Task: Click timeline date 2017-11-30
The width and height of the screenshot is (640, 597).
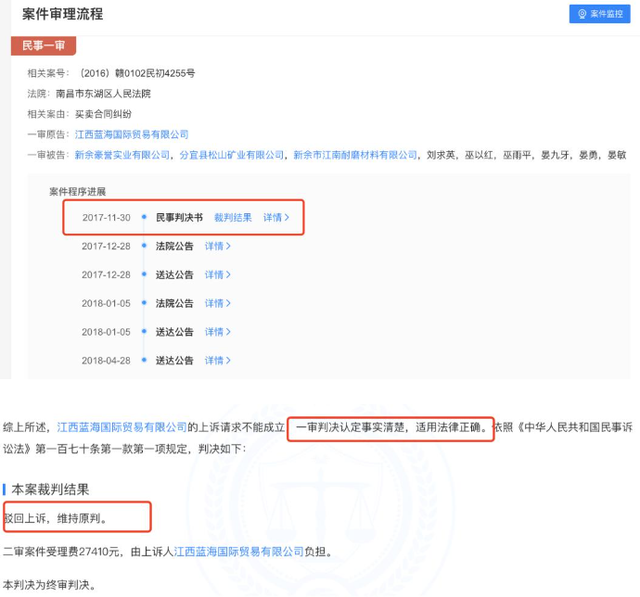Action: tap(106, 217)
